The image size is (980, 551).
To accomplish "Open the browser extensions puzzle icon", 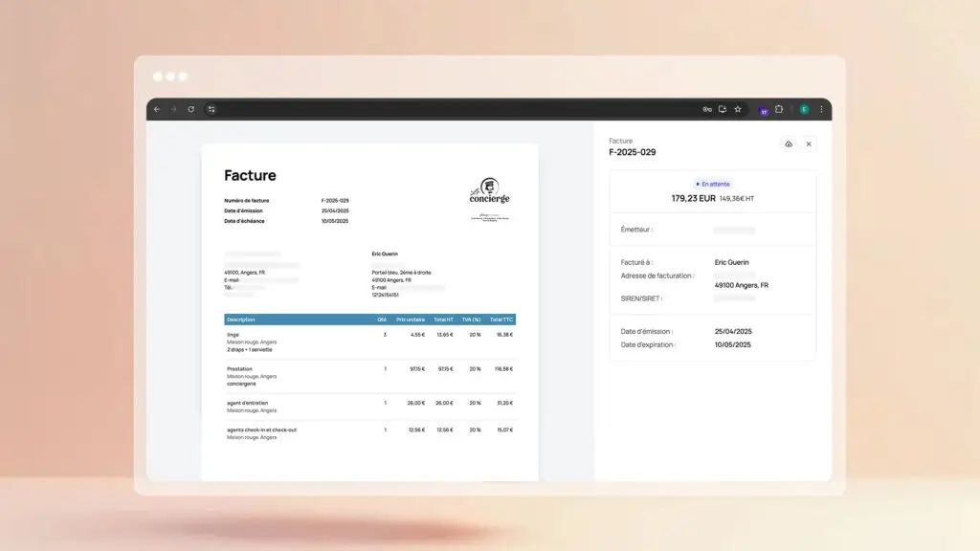I will click(779, 109).
